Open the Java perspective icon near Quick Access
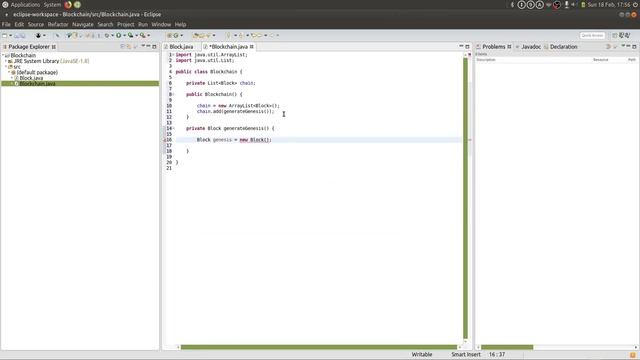Image resolution: width=640 pixels, height=360 pixels. 621,36
